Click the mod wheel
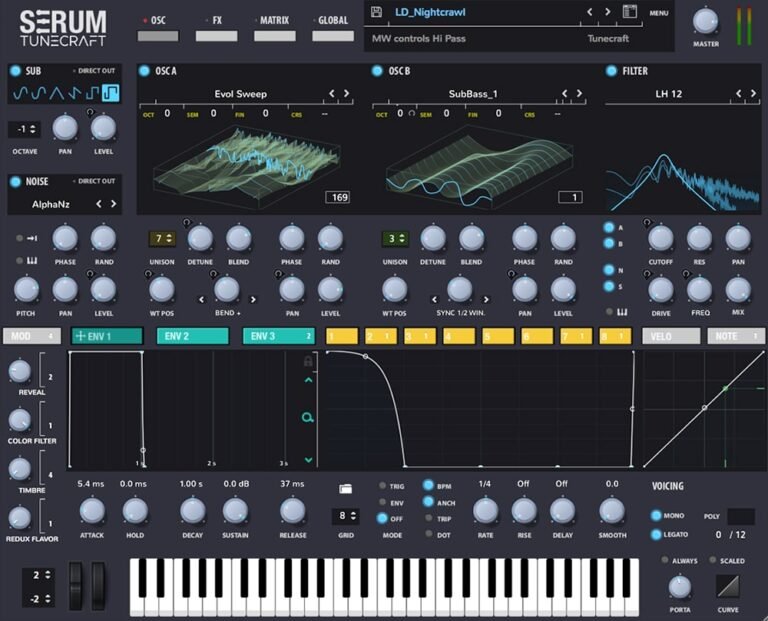The width and height of the screenshot is (768, 621). pos(98,586)
